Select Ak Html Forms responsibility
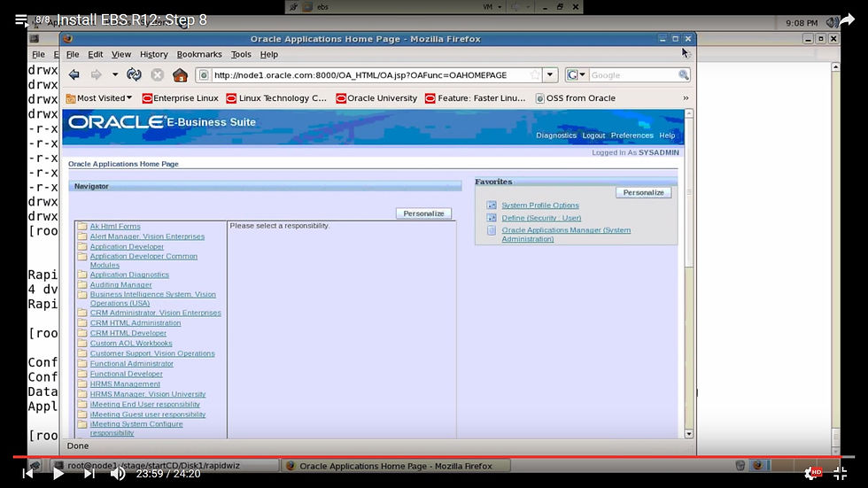Screen dimensions: 868x488 tap(115, 227)
